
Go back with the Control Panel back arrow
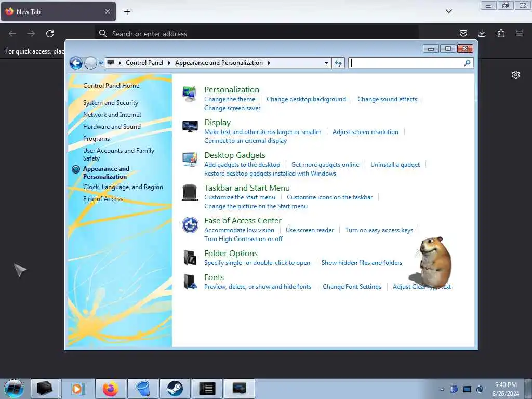[x=76, y=63]
